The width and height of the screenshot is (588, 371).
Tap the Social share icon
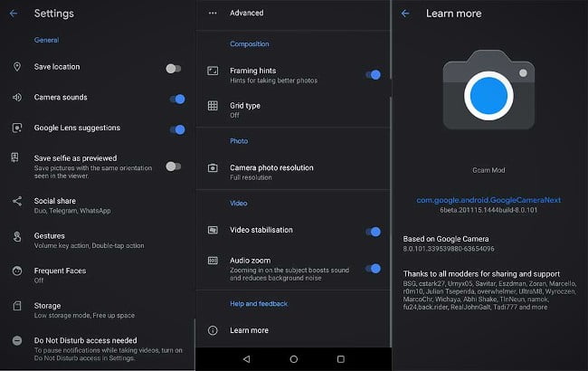[17, 201]
